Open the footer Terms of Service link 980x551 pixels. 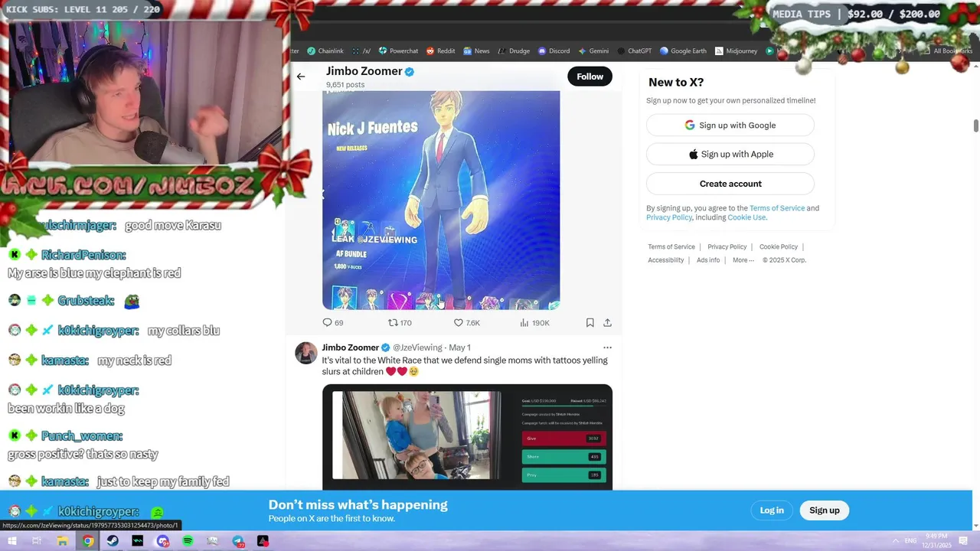[671, 247]
